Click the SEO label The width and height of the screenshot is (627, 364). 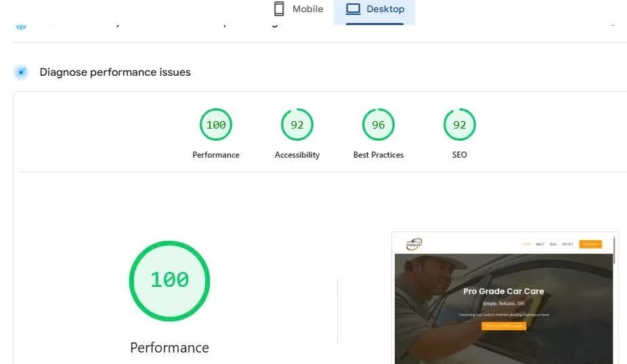coord(460,155)
